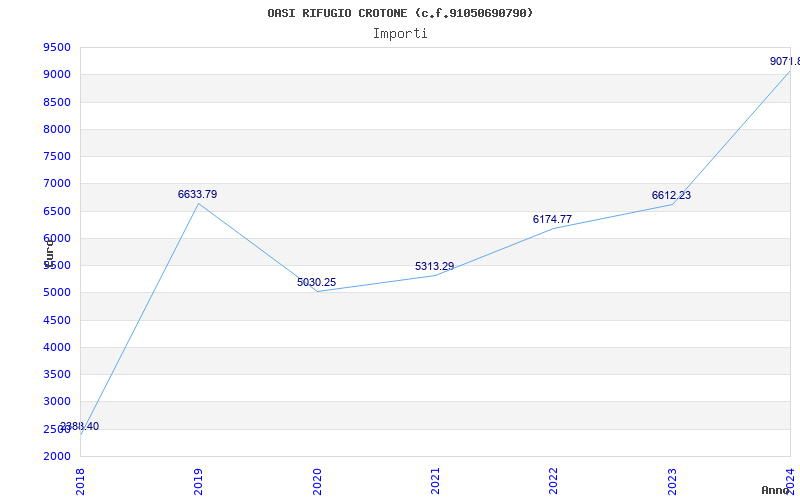Screen dimensions: 800x500
Task: Click the 9500 y-axis value
Action: click(57, 48)
